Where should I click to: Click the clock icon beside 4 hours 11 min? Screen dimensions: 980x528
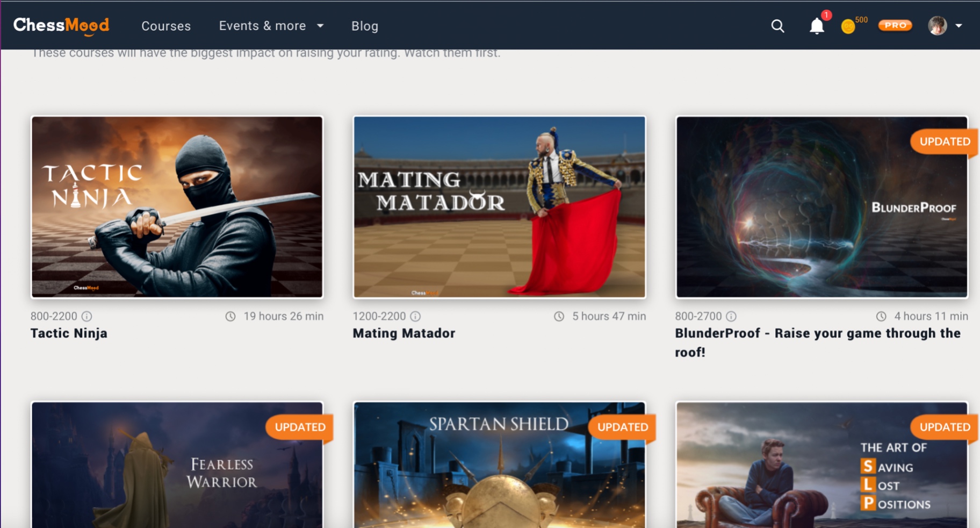point(881,316)
